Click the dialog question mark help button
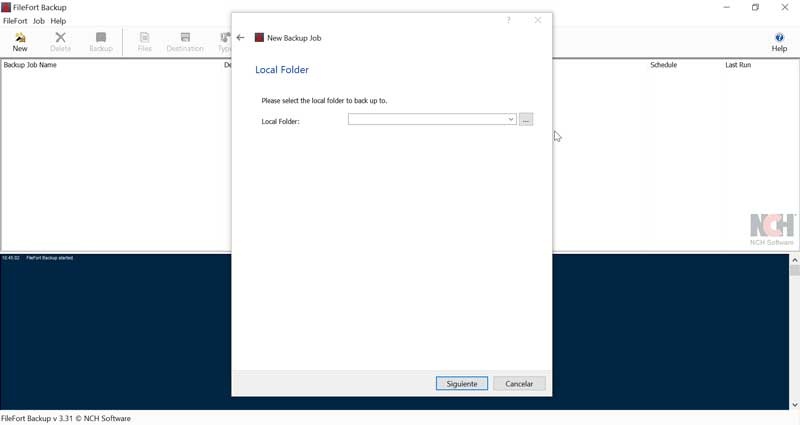This screenshot has width=800, height=425. pos(508,20)
